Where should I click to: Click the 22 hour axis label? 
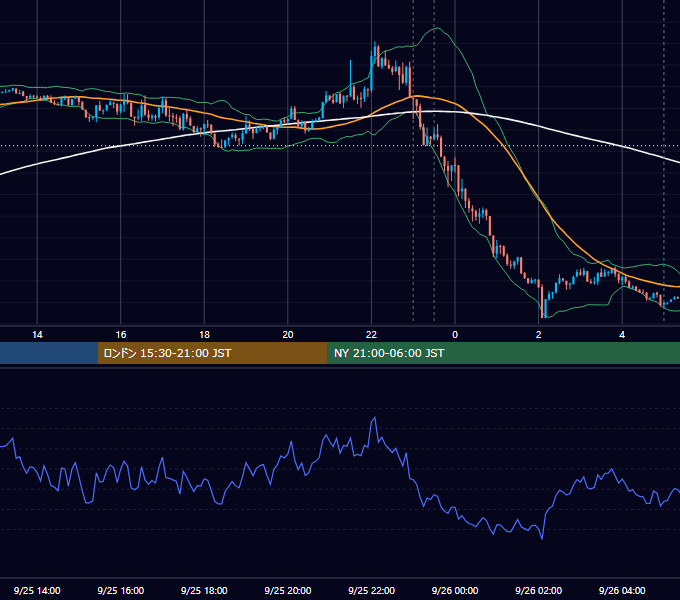click(371, 335)
